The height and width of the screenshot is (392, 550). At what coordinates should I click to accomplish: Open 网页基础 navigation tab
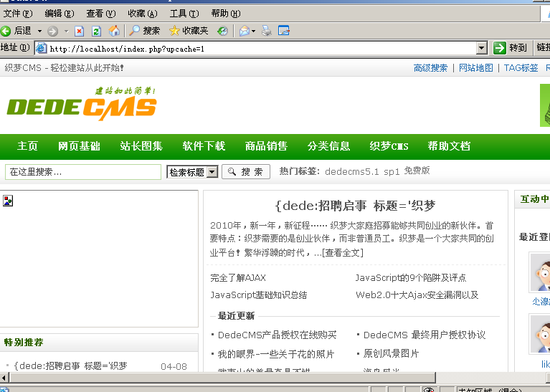(x=79, y=146)
